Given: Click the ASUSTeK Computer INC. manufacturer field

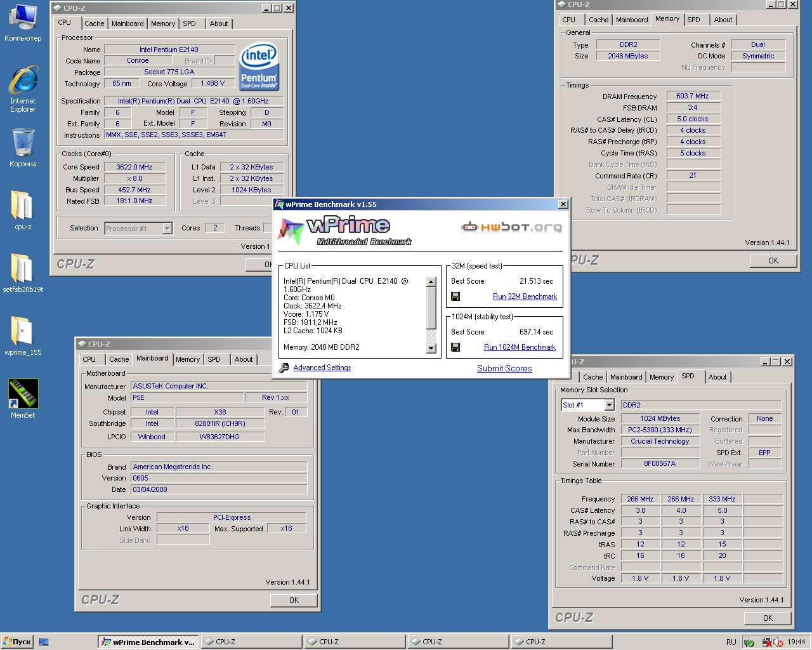Looking at the screenshot, I should [219, 386].
